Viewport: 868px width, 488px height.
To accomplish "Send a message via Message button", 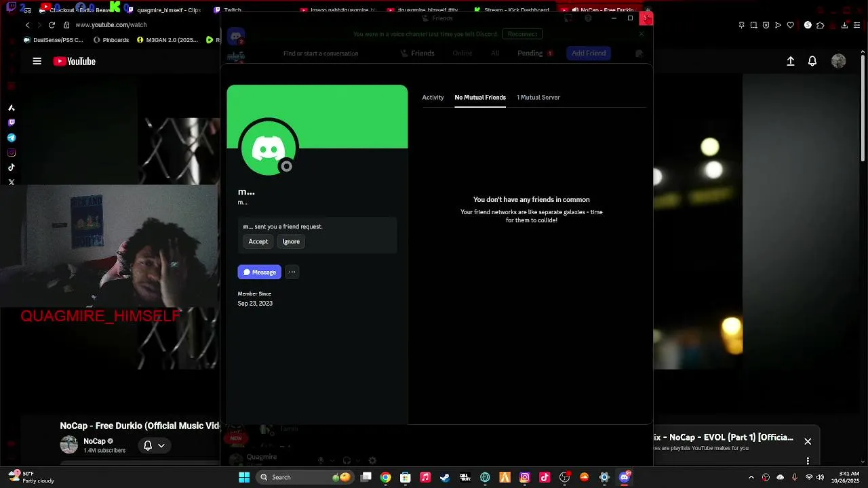I will [x=259, y=272].
